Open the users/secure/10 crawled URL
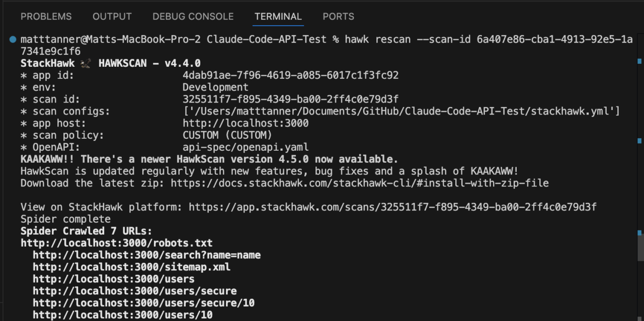The height and width of the screenshot is (321, 644). coord(144,303)
